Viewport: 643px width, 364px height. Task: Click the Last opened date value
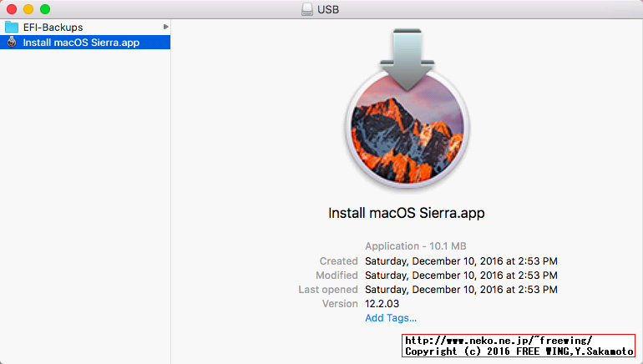click(x=461, y=290)
